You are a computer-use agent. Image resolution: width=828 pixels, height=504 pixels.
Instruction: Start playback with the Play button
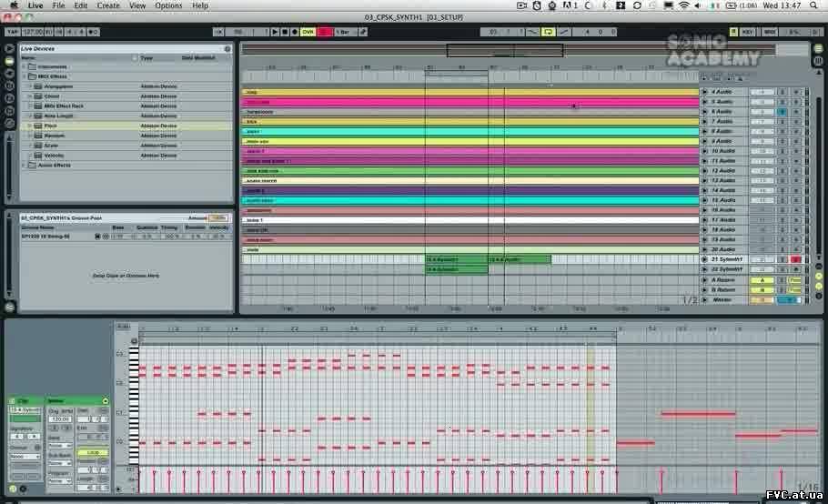pos(275,32)
